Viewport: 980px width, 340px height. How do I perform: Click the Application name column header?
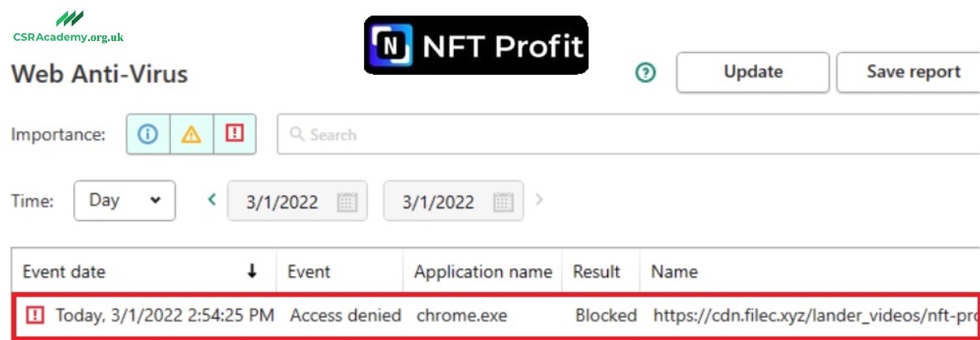pyautogui.click(x=483, y=272)
